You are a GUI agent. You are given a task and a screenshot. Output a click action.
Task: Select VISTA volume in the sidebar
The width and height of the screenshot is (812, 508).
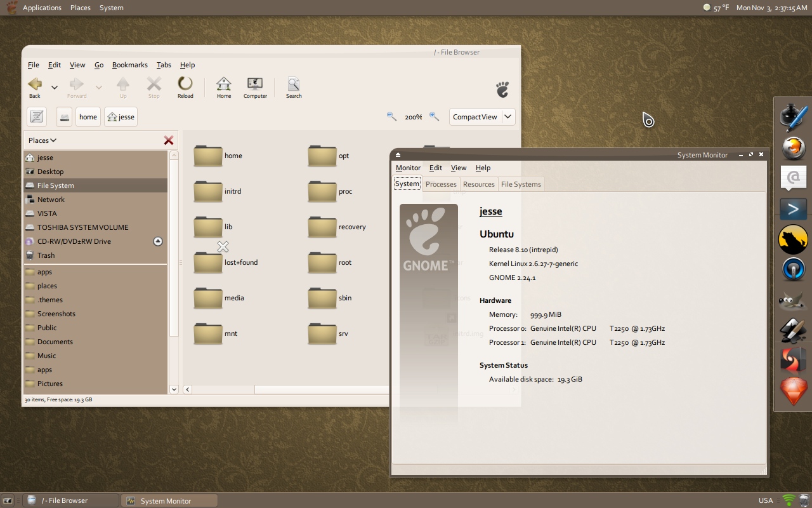point(96,213)
